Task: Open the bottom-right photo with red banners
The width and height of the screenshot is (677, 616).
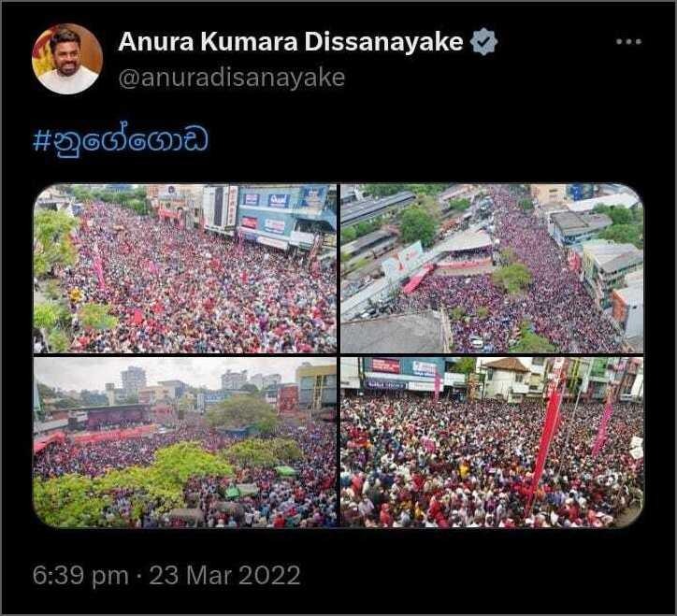Action: (492, 442)
